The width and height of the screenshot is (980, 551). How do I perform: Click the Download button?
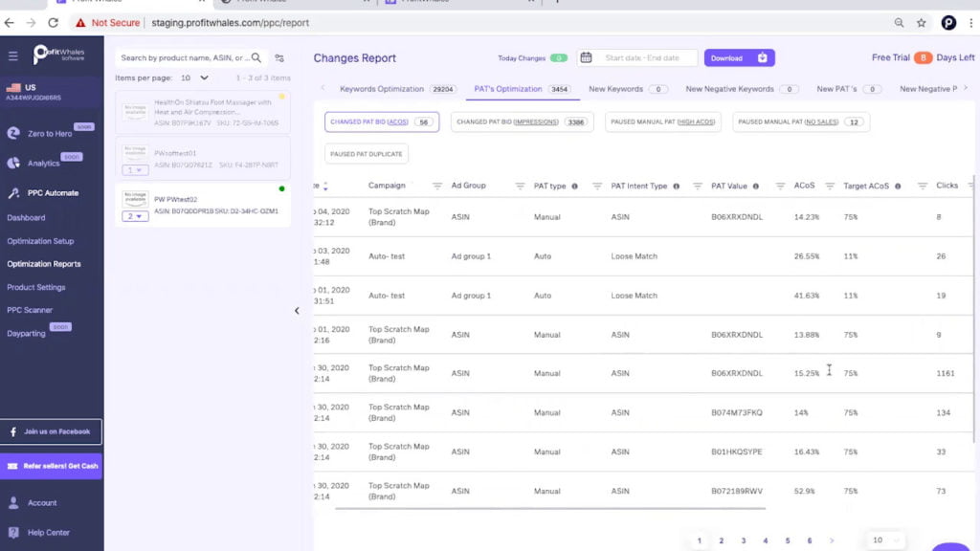click(x=740, y=58)
